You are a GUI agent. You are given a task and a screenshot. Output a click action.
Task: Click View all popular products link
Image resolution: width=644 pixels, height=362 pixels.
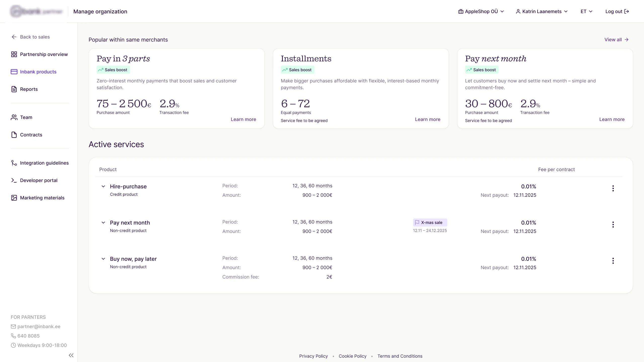(617, 39)
